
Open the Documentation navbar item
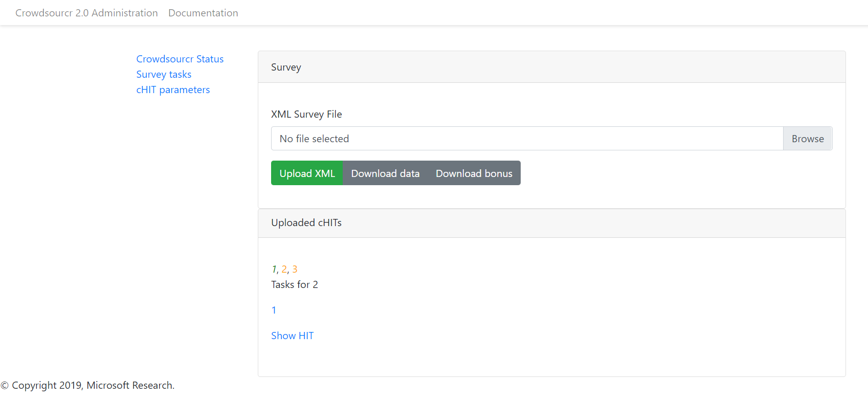pos(203,13)
